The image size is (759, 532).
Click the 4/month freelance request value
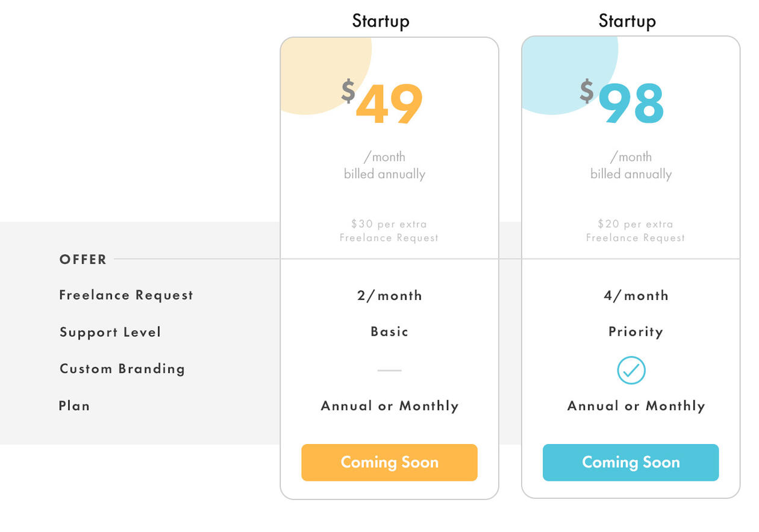636,296
